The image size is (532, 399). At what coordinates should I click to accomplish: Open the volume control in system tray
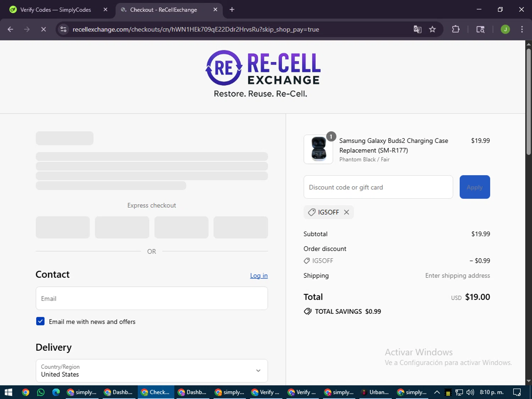(470, 392)
